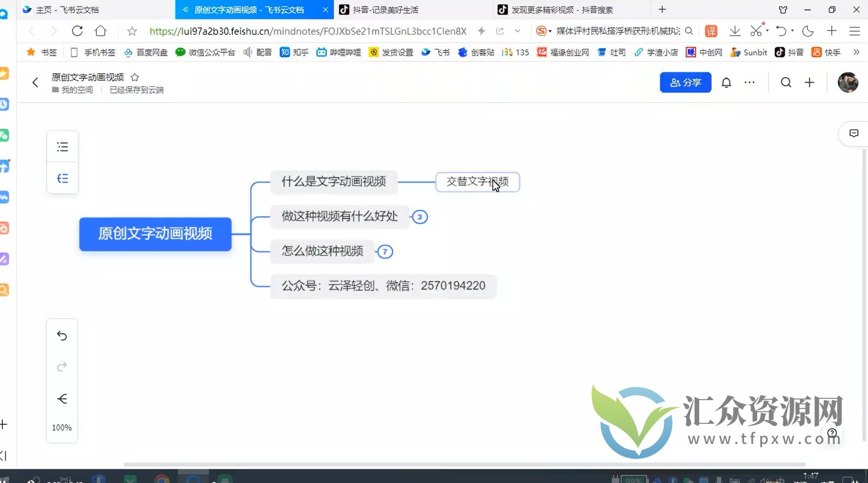Screen dimensions: 868x483
Task: Click the redo arrow icon
Action: click(x=62, y=367)
